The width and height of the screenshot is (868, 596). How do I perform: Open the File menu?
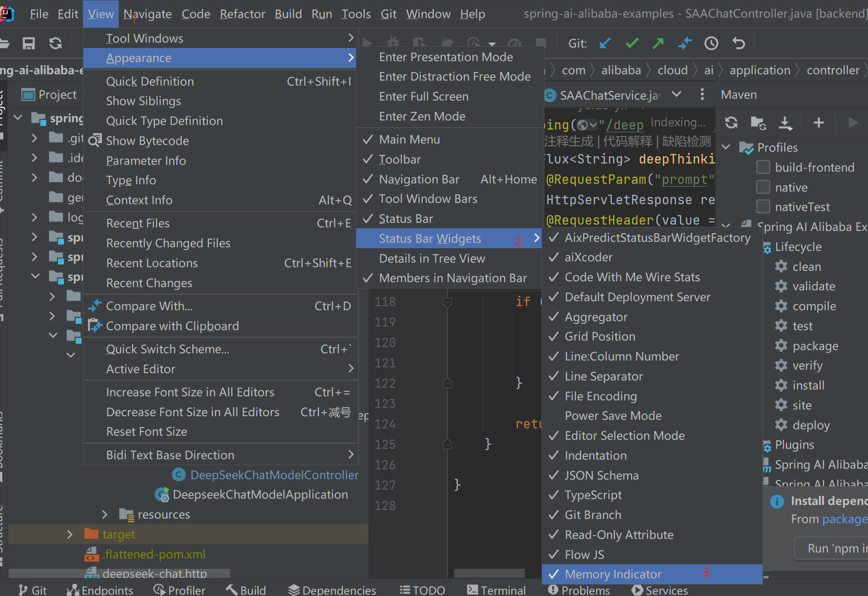[39, 14]
